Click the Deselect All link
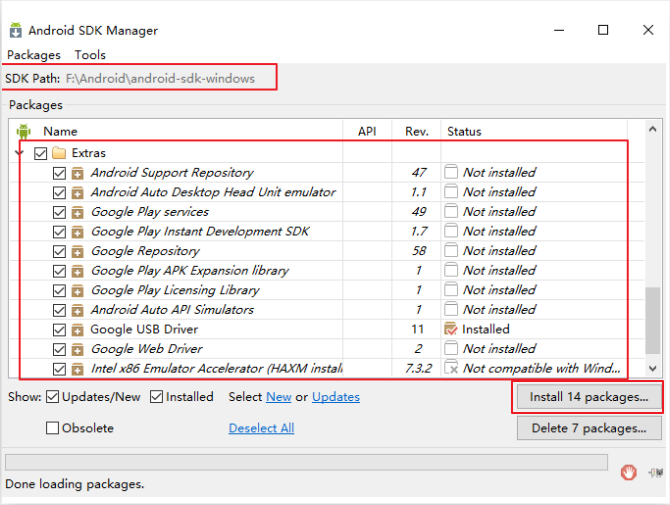 click(x=261, y=428)
